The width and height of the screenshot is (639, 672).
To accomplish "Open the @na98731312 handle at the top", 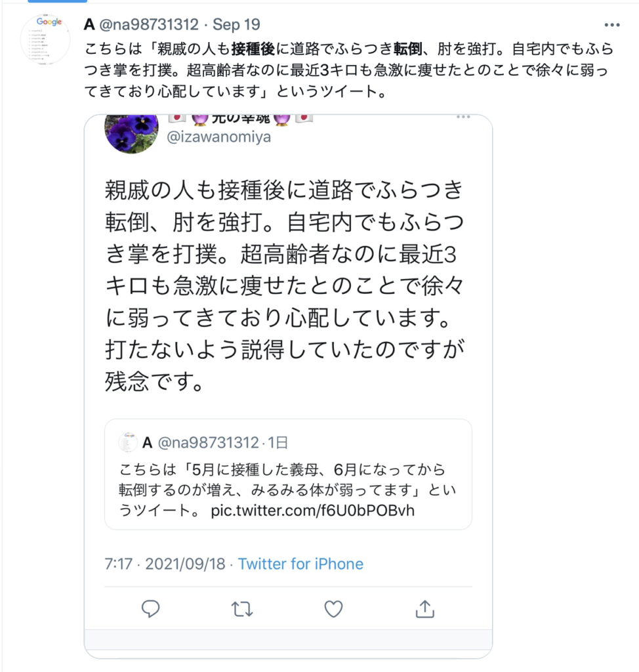I will pos(149,24).
